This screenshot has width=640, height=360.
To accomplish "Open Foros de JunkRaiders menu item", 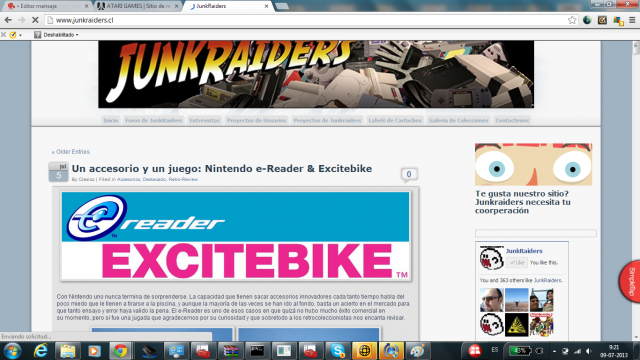I will [153, 120].
